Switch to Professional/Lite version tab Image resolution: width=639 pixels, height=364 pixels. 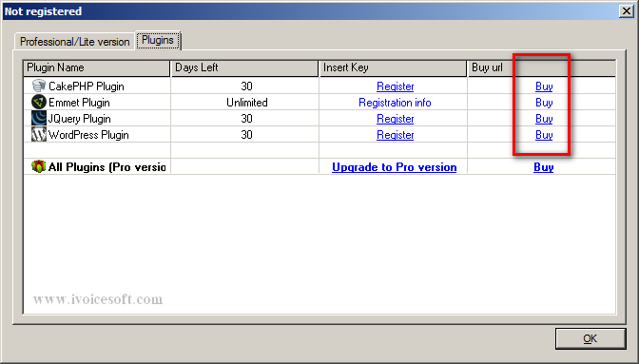click(74, 42)
